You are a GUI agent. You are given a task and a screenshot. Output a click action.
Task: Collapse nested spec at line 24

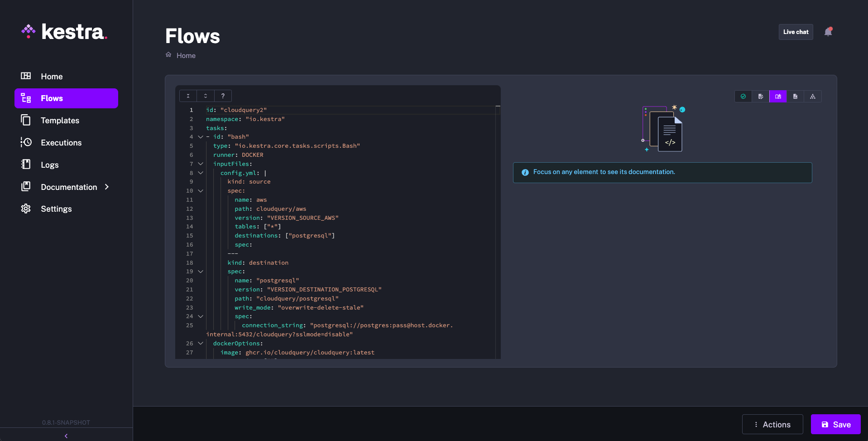point(201,316)
